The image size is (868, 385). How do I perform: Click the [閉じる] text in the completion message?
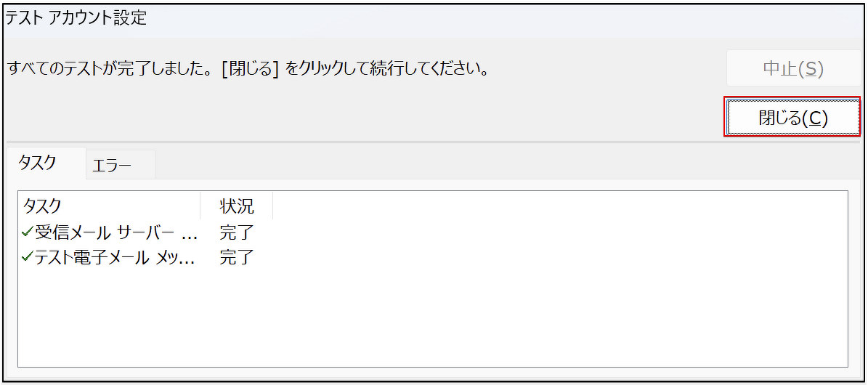251,70
